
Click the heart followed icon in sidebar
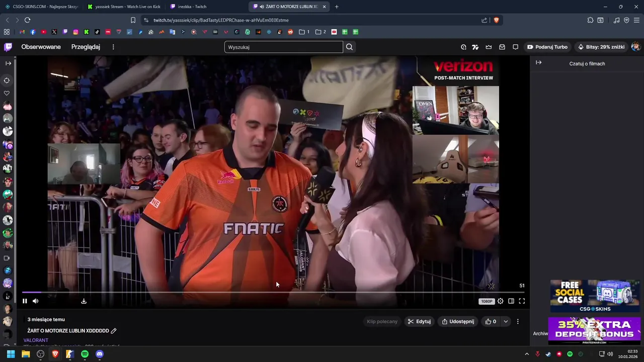pyautogui.click(x=7, y=93)
